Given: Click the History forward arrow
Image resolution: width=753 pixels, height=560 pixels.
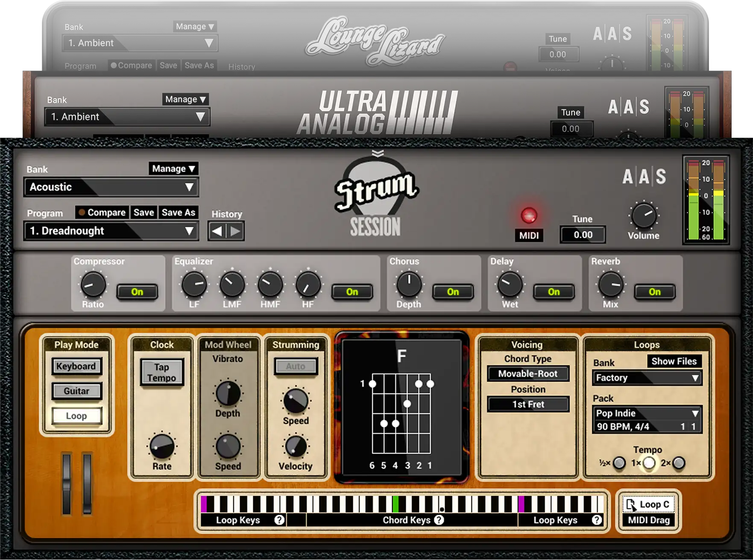Looking at the screenshot, I should coord(235,231).
